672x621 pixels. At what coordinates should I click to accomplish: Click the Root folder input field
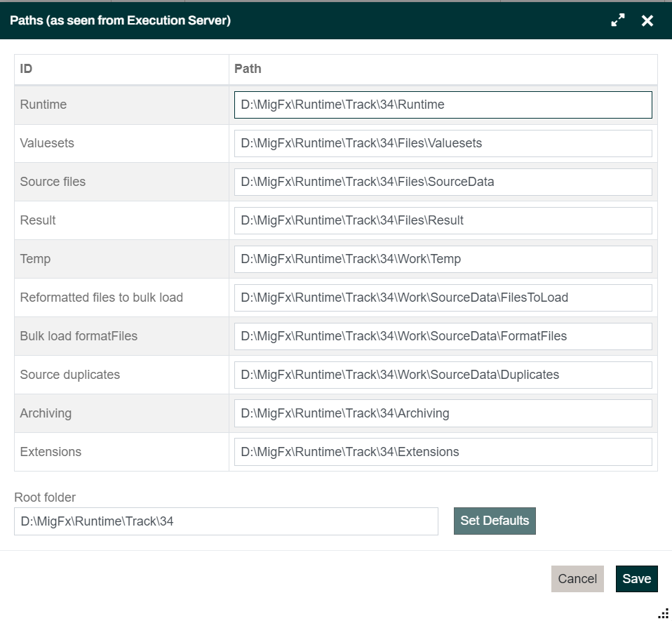click(x=226, y=522)
